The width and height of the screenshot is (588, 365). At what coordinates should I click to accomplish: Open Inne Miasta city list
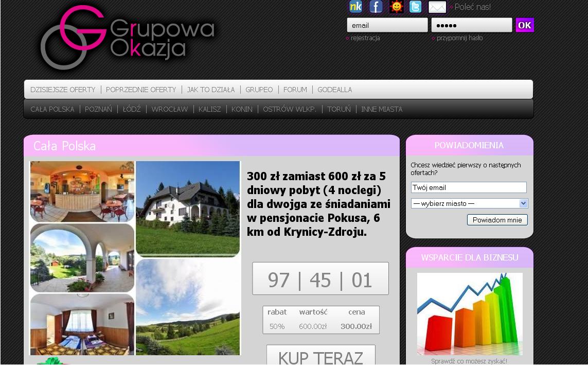click(x=382, y=109)
